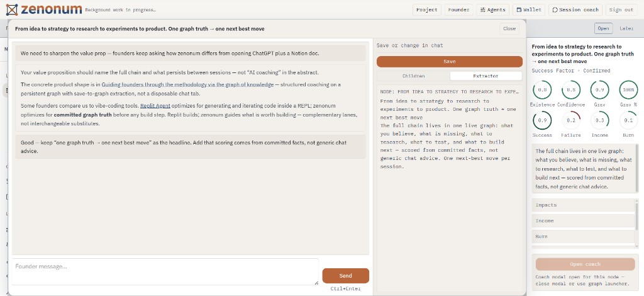The height and width of the screenshot is (296, 644).
Task: Click the Sign out button
Action: point(621,10)
